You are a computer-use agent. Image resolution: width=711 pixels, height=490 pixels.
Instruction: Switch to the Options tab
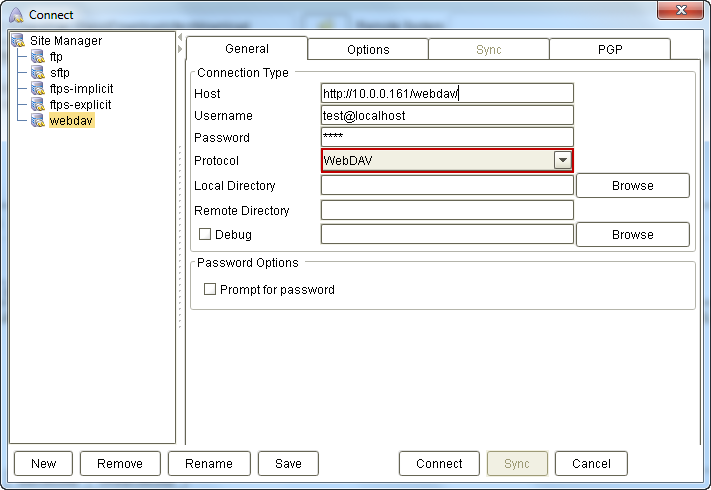pyautogui.click(x=368, y=49)
